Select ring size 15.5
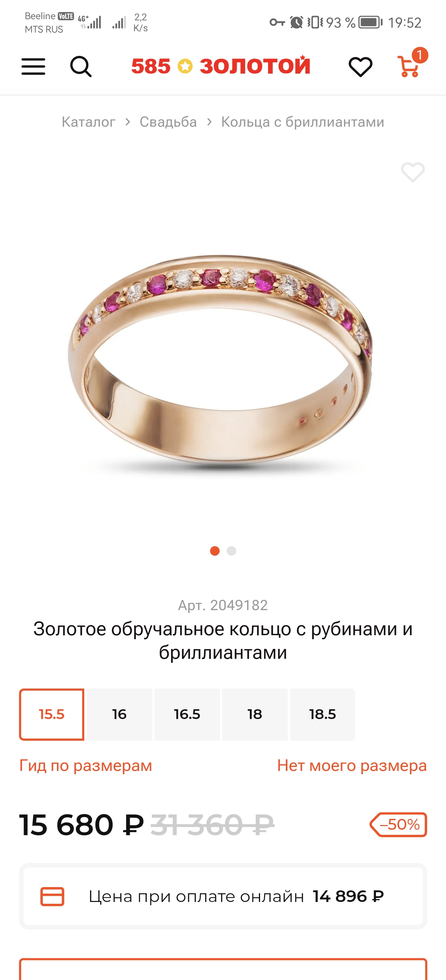The height and width of the screenshot is (980, 446). [52, 714]
